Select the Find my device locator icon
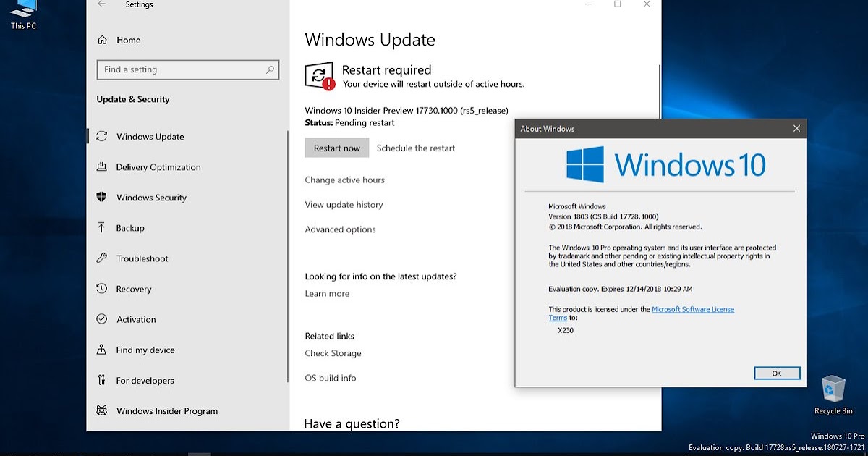Image resolution: width=868 pixels, height=456 pixels. 103,350
